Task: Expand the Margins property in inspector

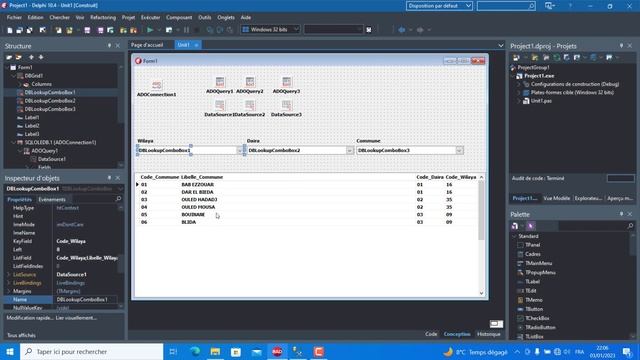Action: tap(9, 291)
